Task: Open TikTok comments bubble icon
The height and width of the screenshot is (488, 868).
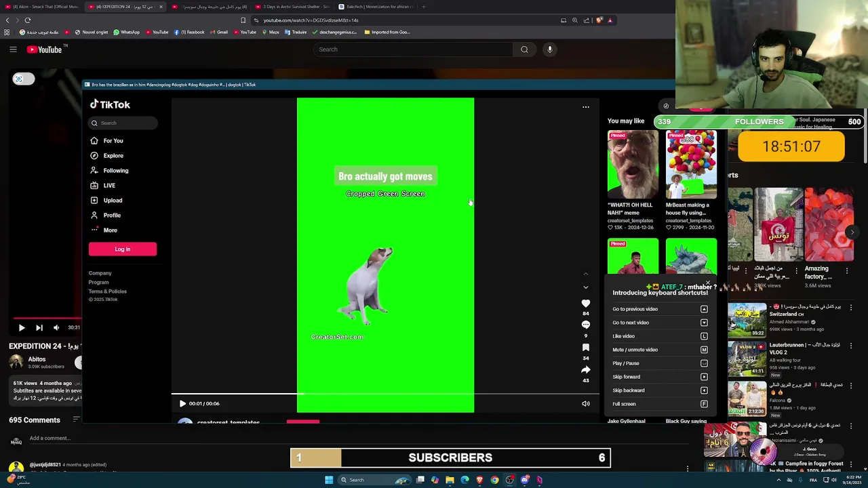Action: tap(586, 325)
